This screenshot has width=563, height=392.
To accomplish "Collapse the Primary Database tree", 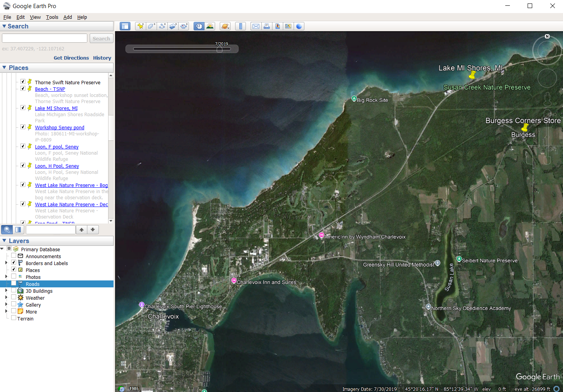I will pyautogui.click(x=2, y=249).
